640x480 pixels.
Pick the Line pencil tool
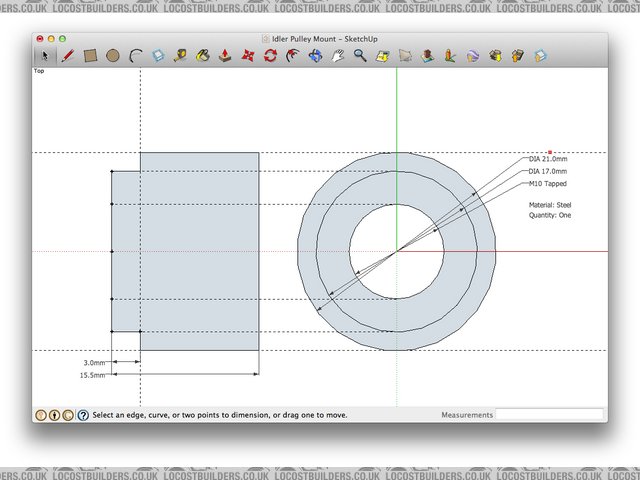(67, 56)
